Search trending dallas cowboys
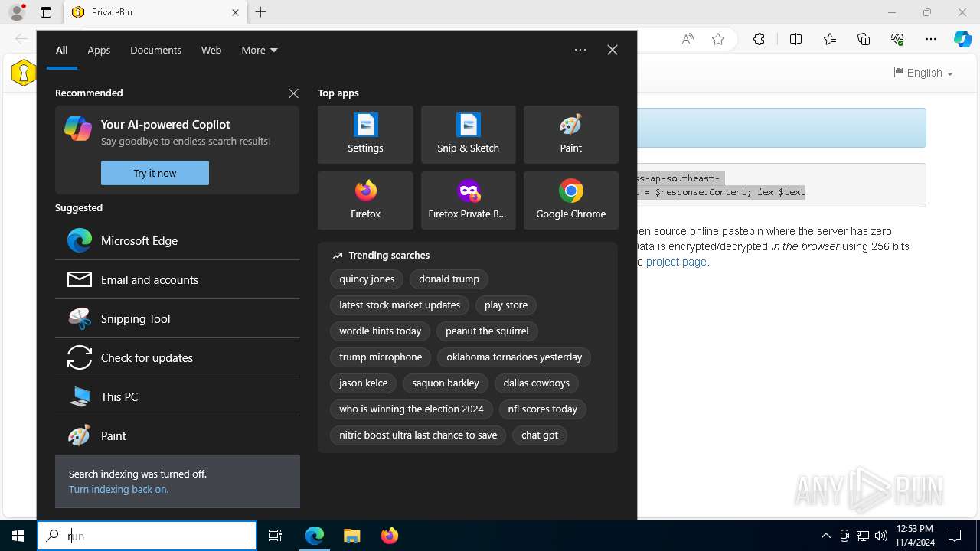This screenshot has width=980, height=551. 537,383
